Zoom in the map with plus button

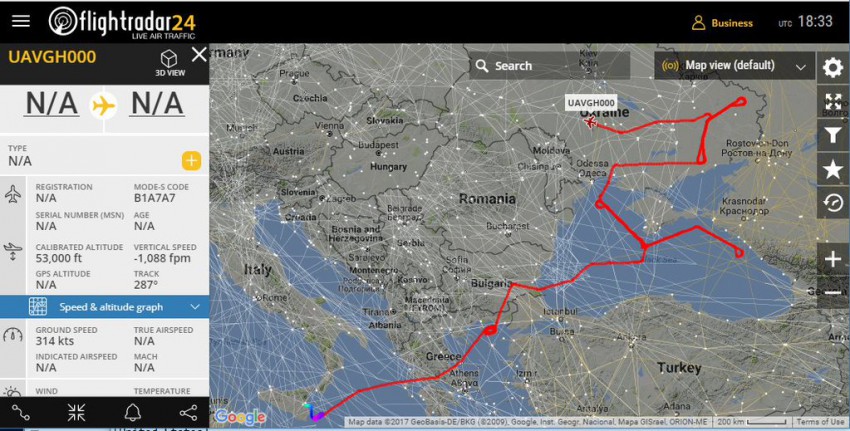tap(833, 259)
